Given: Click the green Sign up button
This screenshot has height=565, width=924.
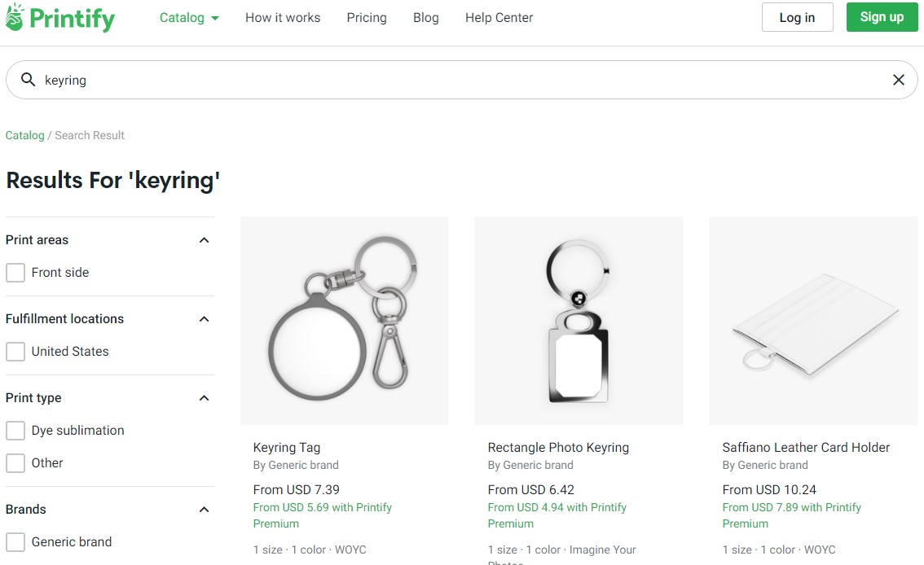Looking at the screenshot, I should point(882,17).
